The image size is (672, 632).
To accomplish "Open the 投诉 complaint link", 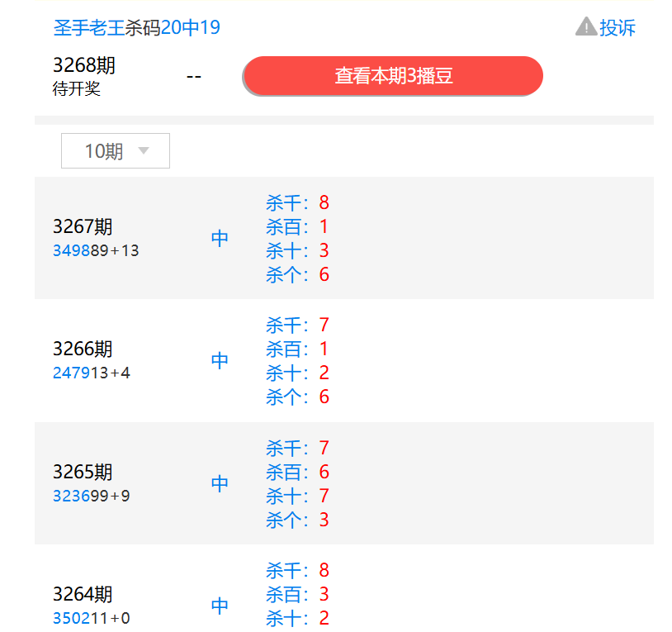I will (618, 27).
